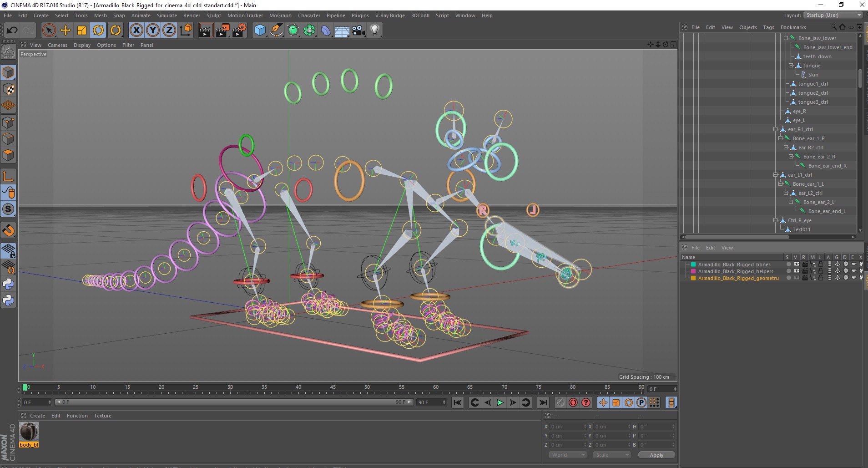Collapse the Ctrl_R_eye node
868x468 pixels.
776,220
